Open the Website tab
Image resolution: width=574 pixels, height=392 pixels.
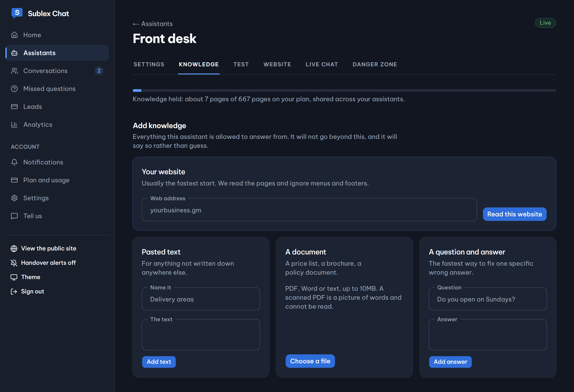pyautogui.click(x=277, y=64)
